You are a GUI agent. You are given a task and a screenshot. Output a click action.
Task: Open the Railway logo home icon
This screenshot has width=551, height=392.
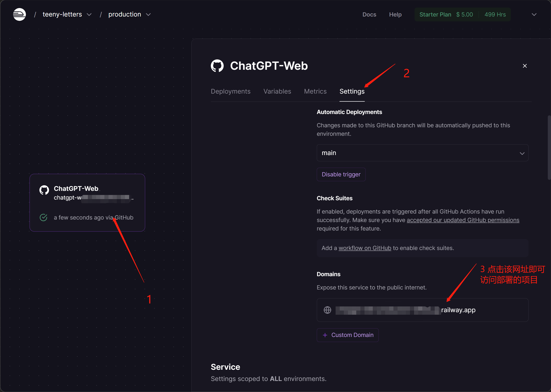pyautogui.click(x=19, y=14)
